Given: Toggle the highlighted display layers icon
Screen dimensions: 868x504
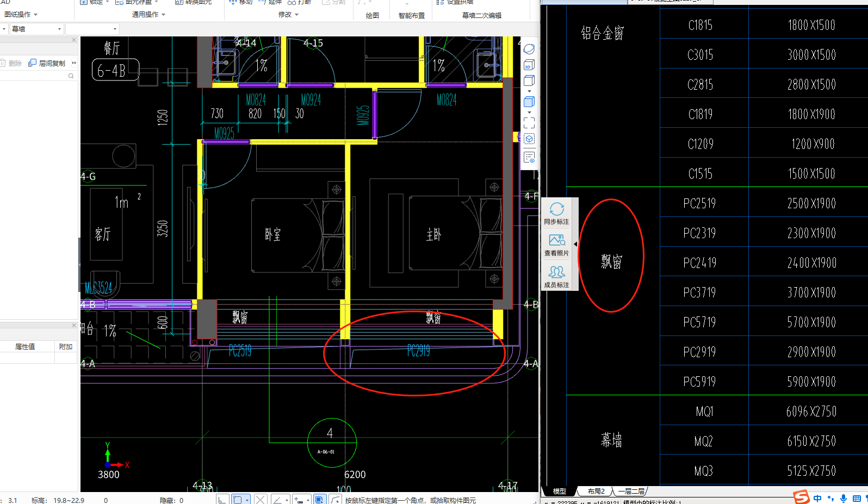Looking at the screenshot, I should pyautogui.click(x=320, y=500).
